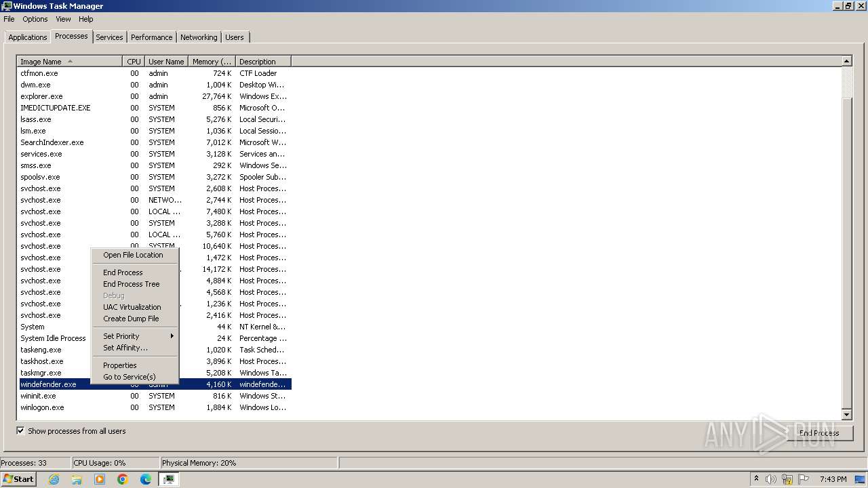This screenshot has width=868, height=488.
Task: Choose Create Dump File
Action: pyautogui.click(x=135, y=319)
